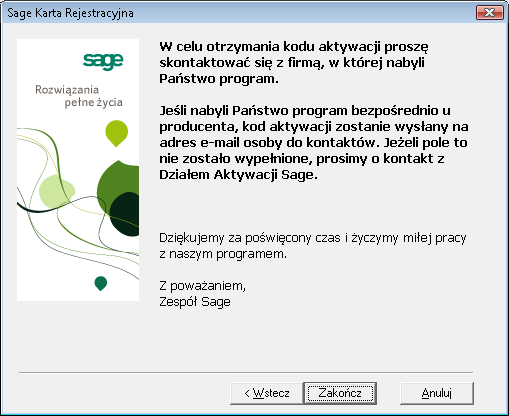Image resolution: width=509 pixels, height=416 pixels.
Task: Click the "Zespół Sage" signature
Action: 195,302
